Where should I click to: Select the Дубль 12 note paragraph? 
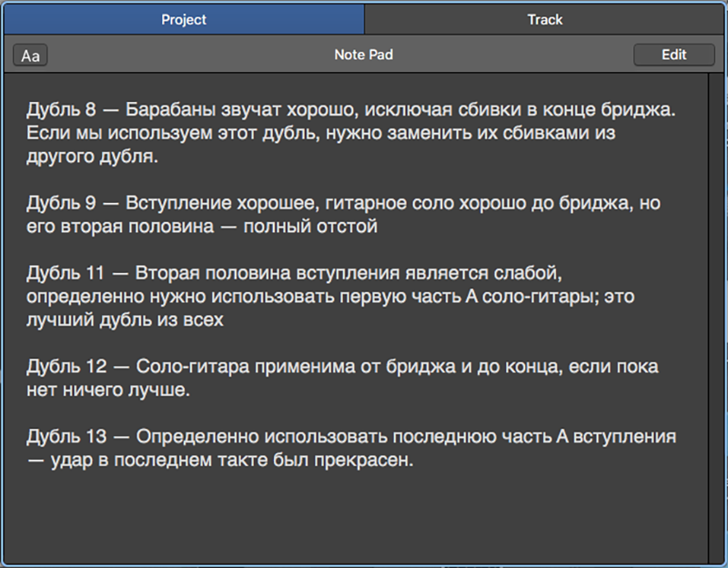click(342, 378)
